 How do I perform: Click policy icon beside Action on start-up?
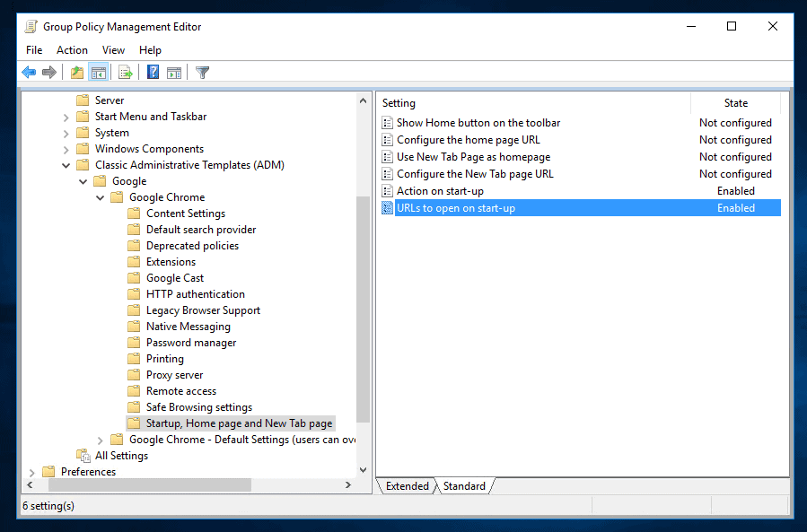pyautogui.click(x=387, y=191)
